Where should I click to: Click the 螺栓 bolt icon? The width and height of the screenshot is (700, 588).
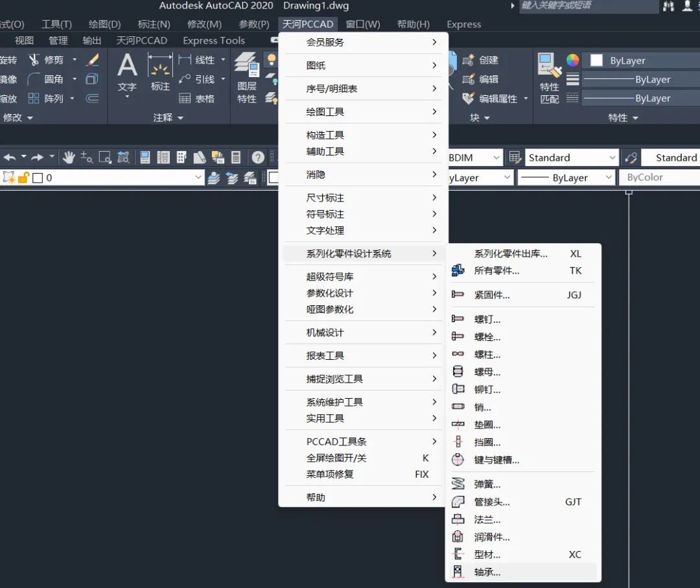pyautogui.click(x=458, y=336)
